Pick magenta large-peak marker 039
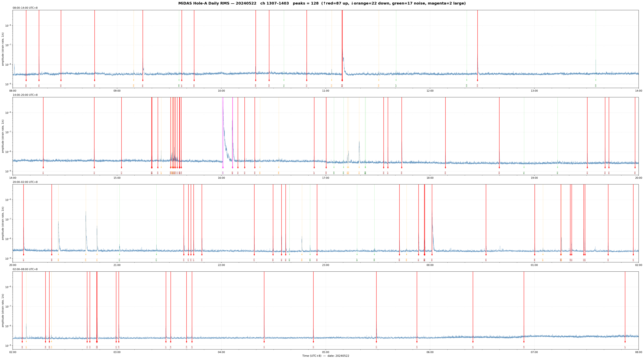 223,167
